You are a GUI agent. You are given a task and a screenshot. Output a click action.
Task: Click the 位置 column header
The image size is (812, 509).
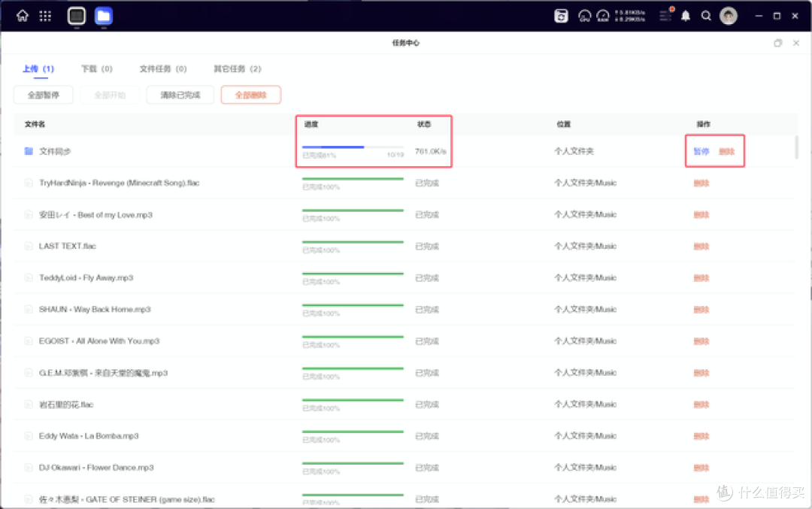[563, 124]
